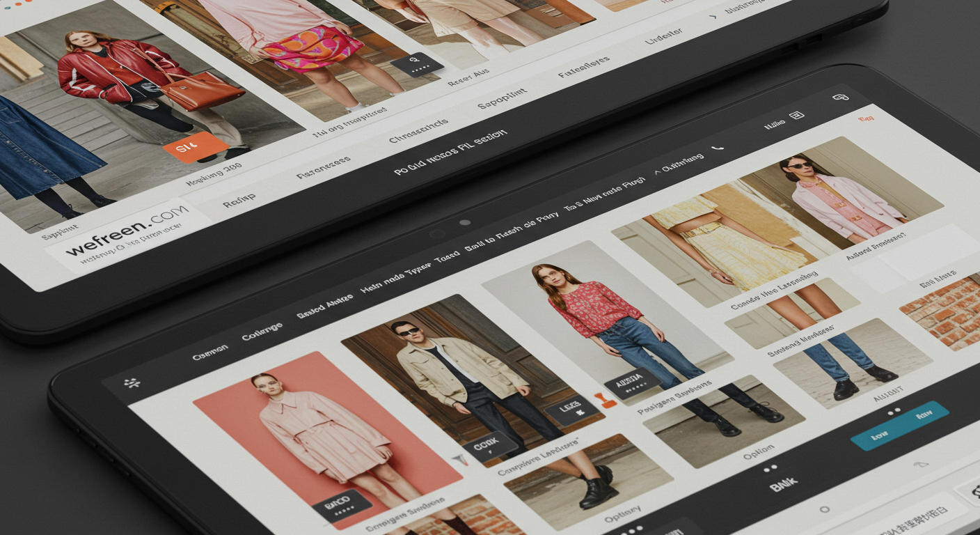Image resolution: width=980 pixels, height=535 pixels.
Task: Click the small arrow icon below the teal button
Action: (x=920, y=464)
